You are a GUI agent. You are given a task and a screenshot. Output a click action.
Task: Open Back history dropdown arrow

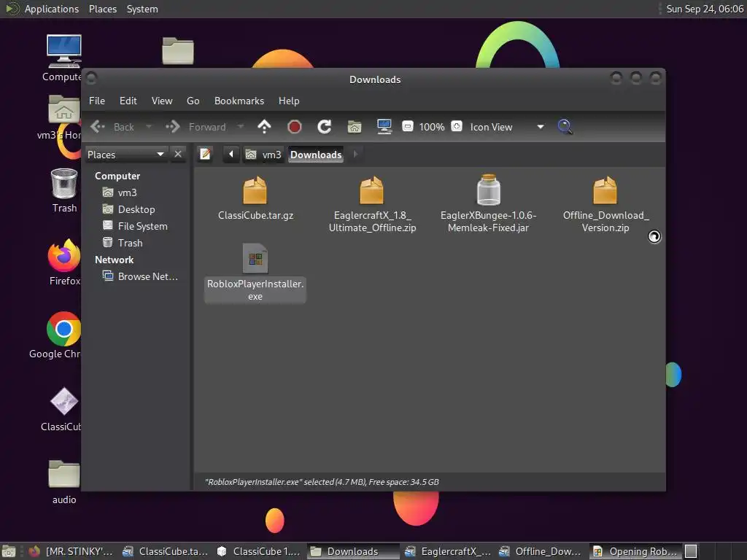(149, 127)
